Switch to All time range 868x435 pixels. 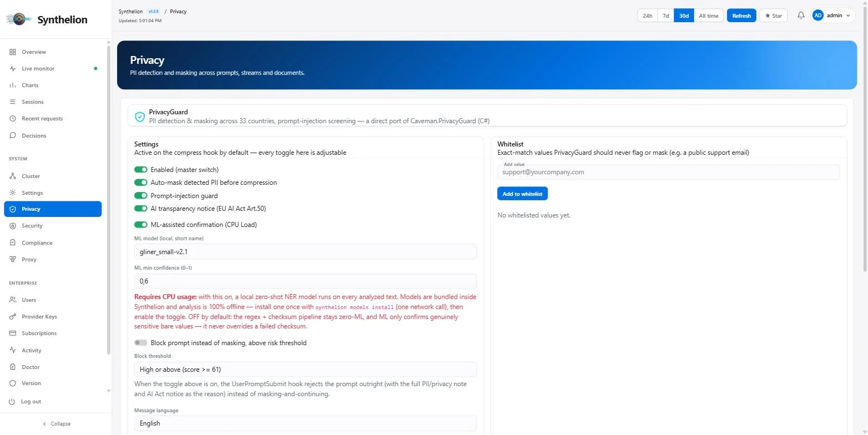coord(709,16)
